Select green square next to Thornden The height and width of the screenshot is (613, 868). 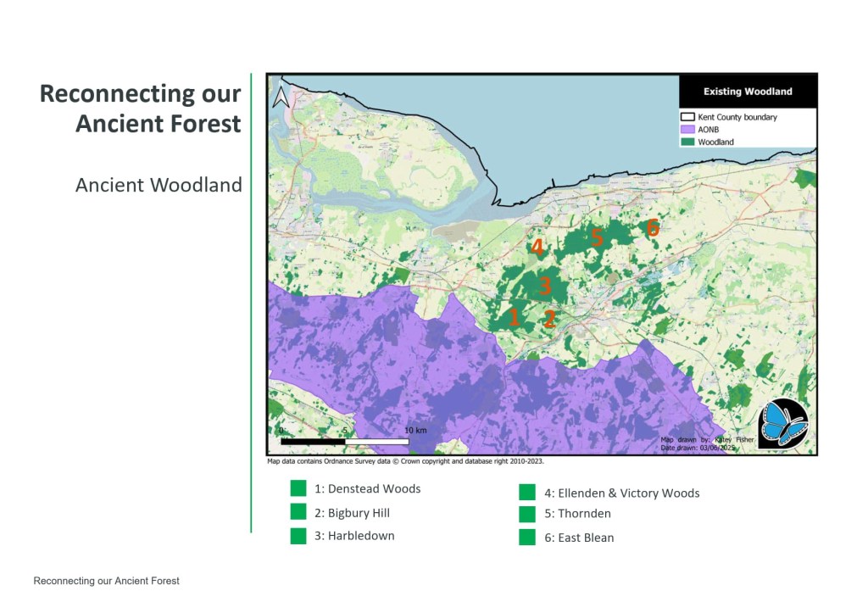527,514
